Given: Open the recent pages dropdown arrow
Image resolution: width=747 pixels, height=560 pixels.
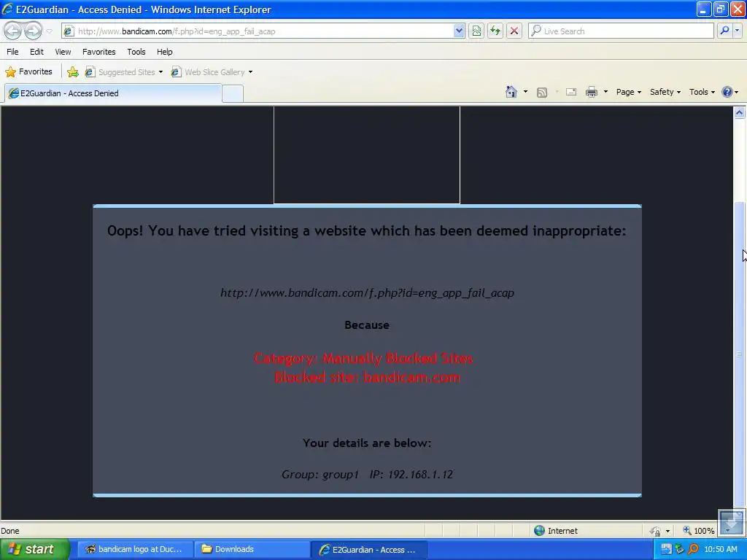Looking at the screenshot, I should point(49,31).
